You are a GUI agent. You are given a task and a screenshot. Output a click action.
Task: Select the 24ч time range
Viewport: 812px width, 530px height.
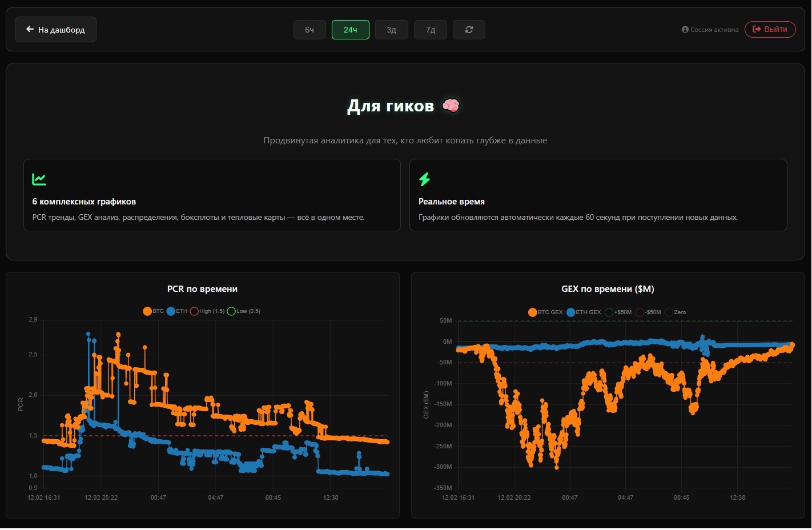pos(350,30)
